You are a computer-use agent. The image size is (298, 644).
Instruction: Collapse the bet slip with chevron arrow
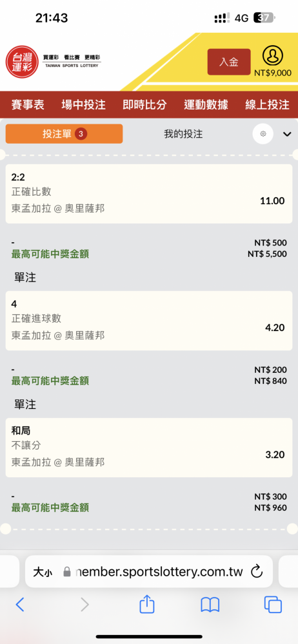pyautogui.click(x=287, y=134)
